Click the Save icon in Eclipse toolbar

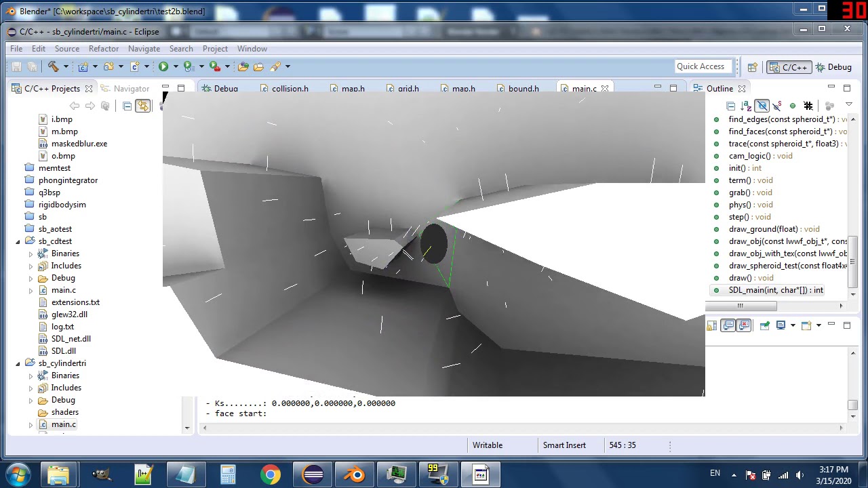[x=17, y=66]
